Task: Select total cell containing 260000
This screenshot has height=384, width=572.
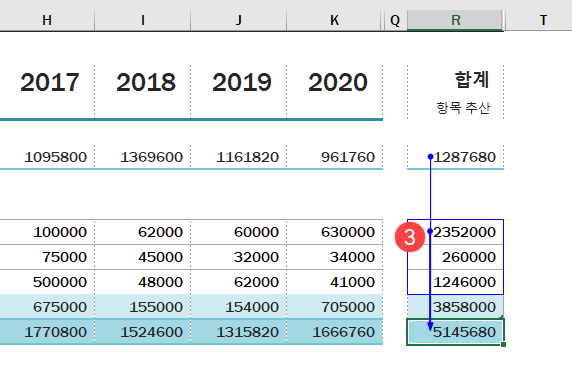Action: [x=455, y=257]
